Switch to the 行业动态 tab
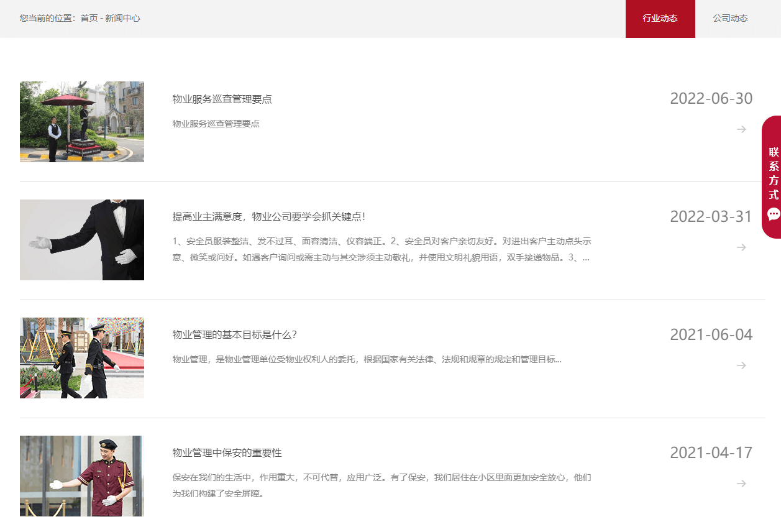The width and height of the screenshot is (781, 532). pos(660,19)
